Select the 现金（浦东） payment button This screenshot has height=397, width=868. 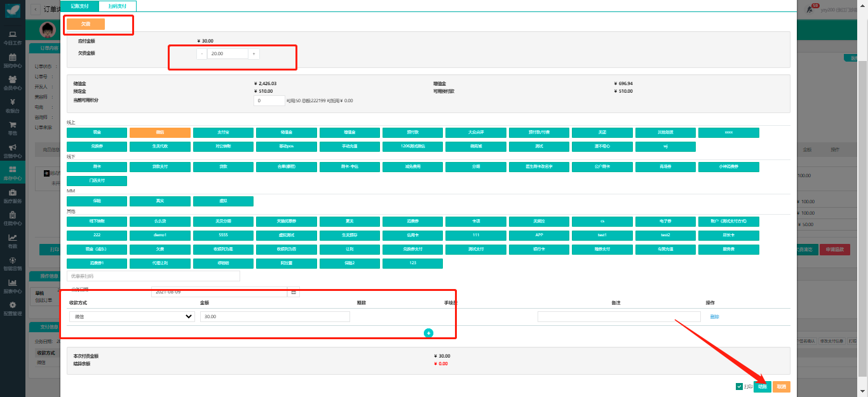97,249
